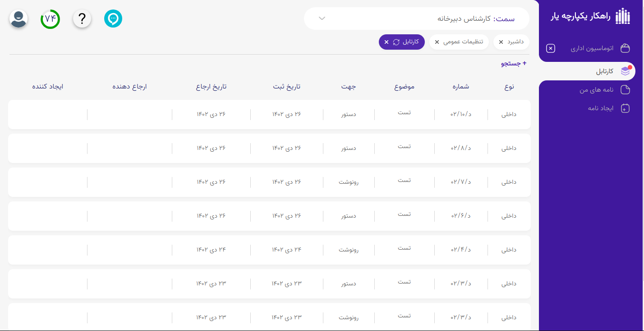This screenshot has width=644, height=331.
Task: Close the داشبرد tab
Action: click(500, 42)
